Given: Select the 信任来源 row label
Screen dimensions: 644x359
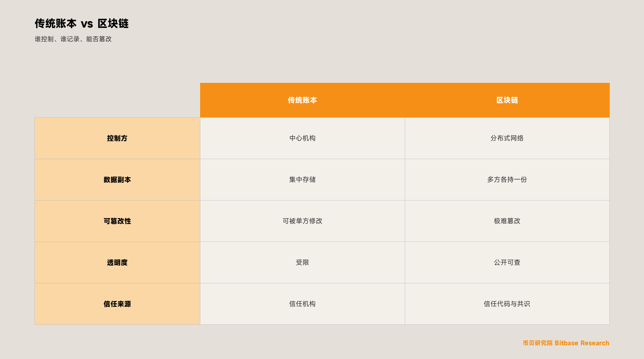Looking at the screenshot, I should [x=117, y=304].
